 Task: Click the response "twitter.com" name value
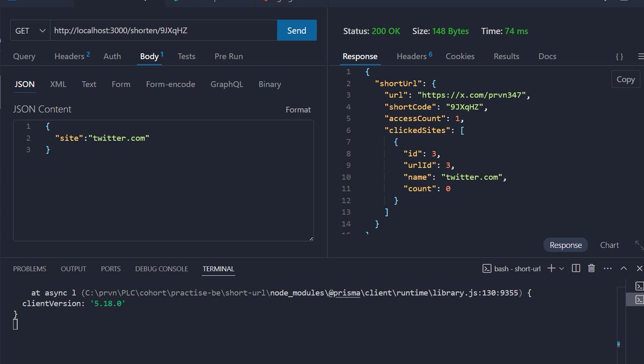pyautogui.click(x=472, y=177)
